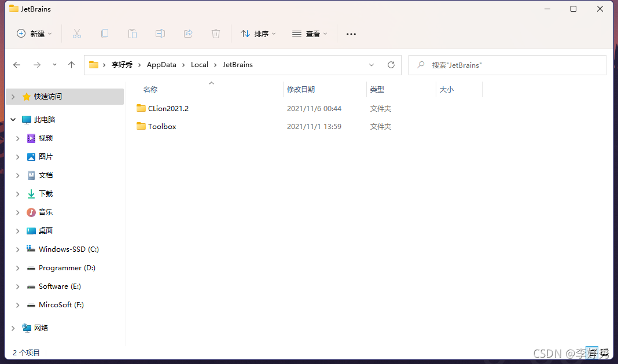Open 排序 sort menu

258,34
